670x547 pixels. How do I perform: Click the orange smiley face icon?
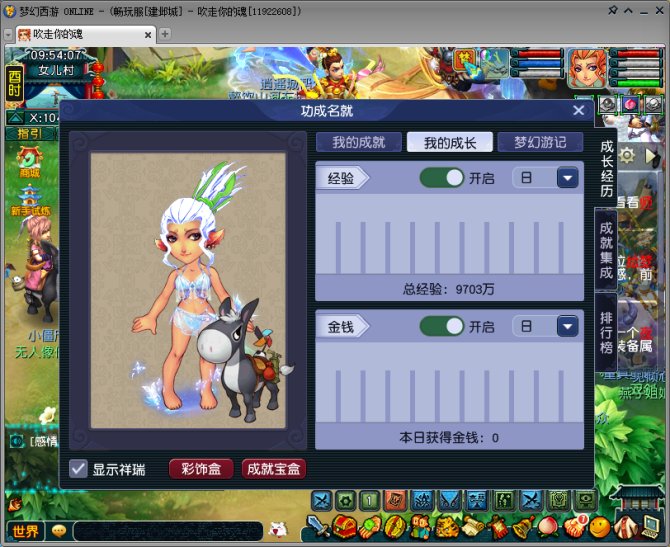pos(599,527)
